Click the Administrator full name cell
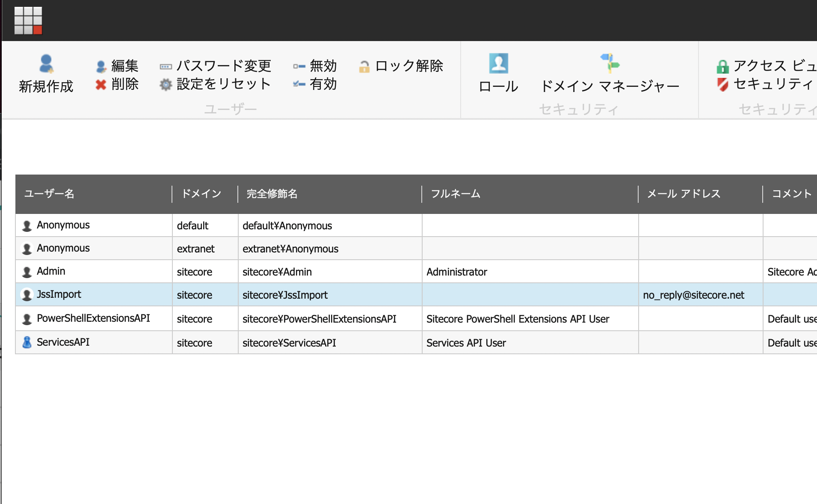The image size is (817, 504). 530,272
